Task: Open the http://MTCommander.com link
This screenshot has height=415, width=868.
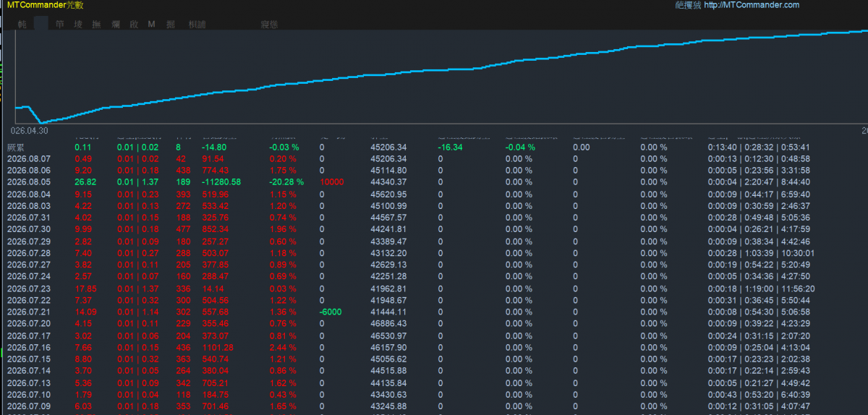Action: pyautogui.click(x=751, y=5)
